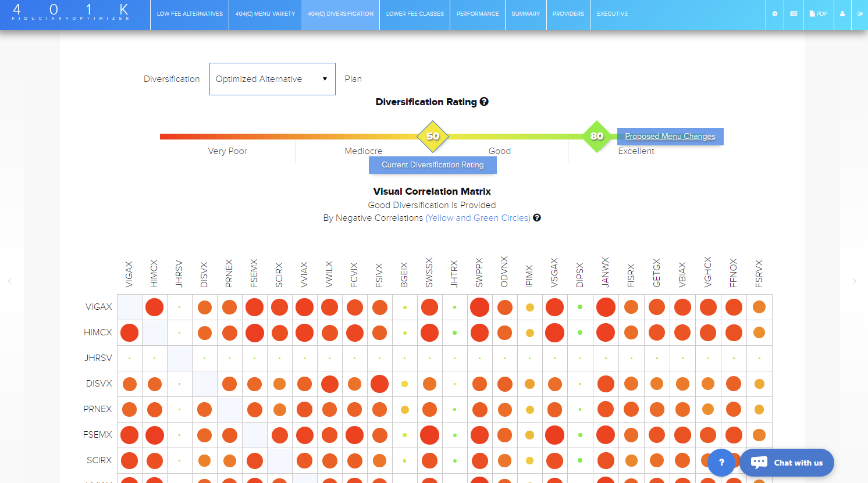
Task: Export the report as PDF
Action: 818,14
